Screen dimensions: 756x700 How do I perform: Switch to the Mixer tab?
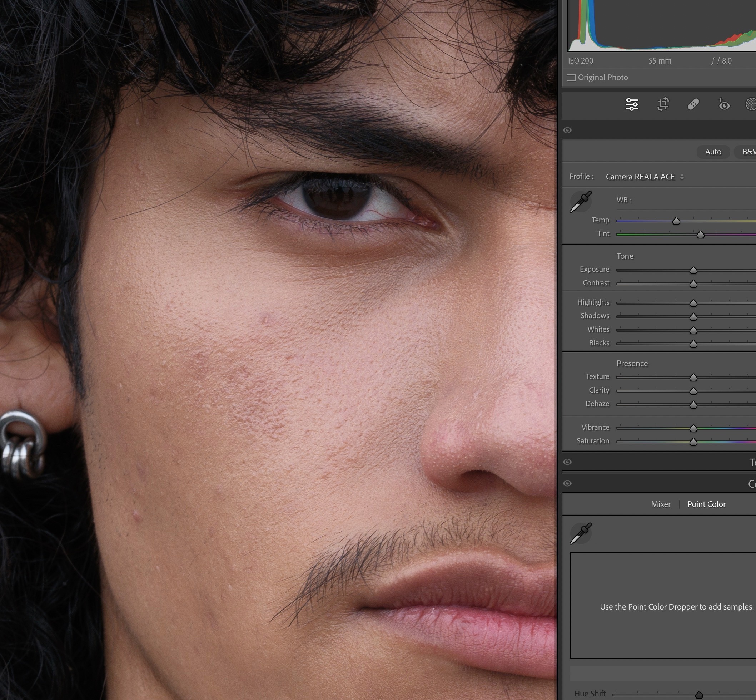click(x=661, y=504)
